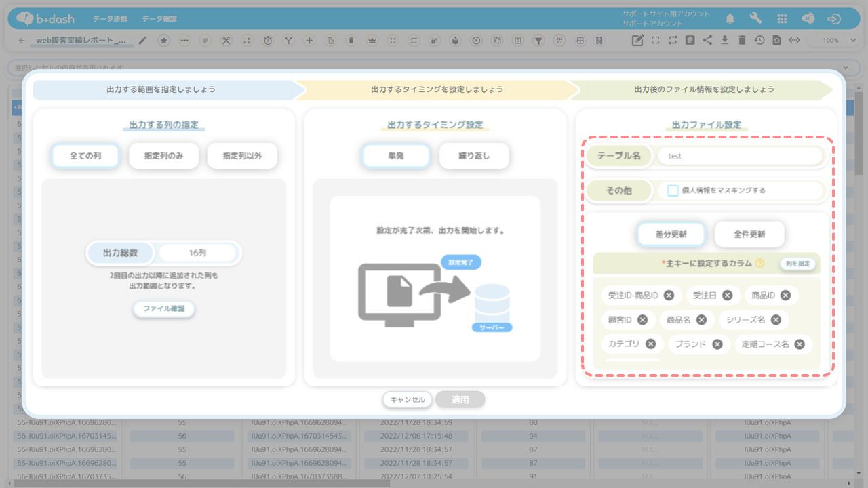The height and width of the screenshot is (488, 868).
Task: Click the web接客実績レポート title text
Action: [x=81, y=40]
